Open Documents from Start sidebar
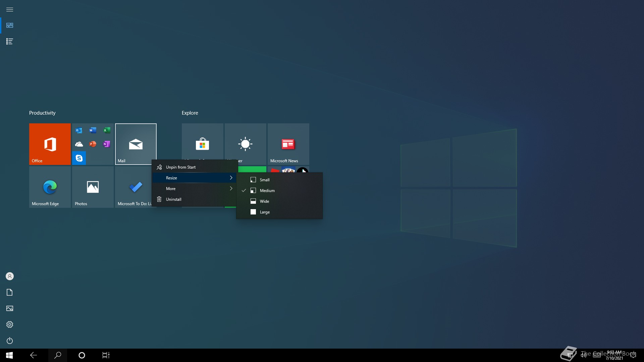Image resolution: width=644 pixels, height=362 pixels. 10,292
